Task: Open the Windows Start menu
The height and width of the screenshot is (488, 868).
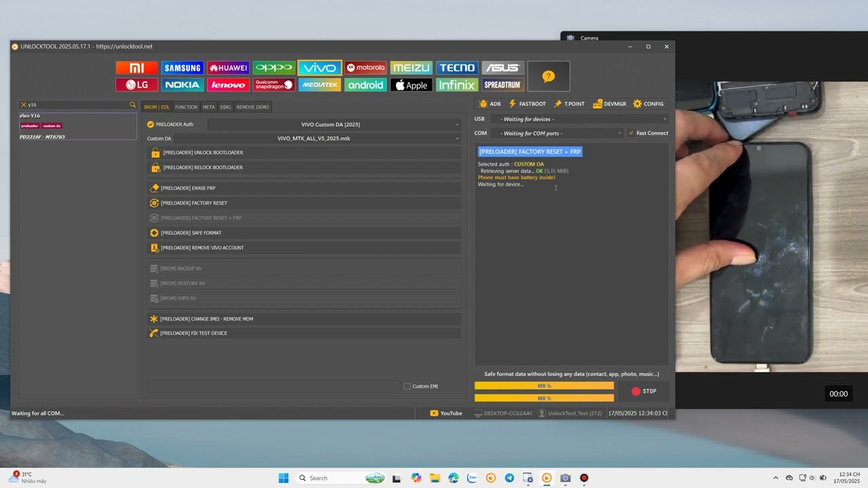Action: pyautogui.click(x=283, y=478)
